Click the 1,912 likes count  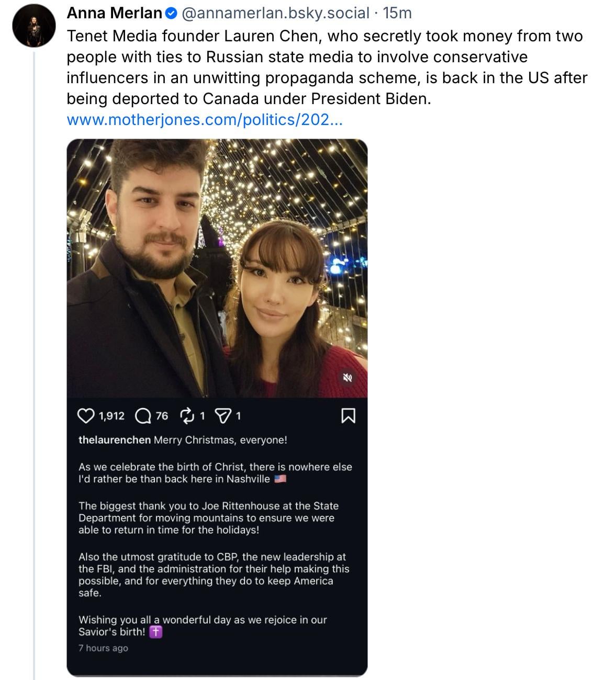pyautogui.click(x=111, y=416)
